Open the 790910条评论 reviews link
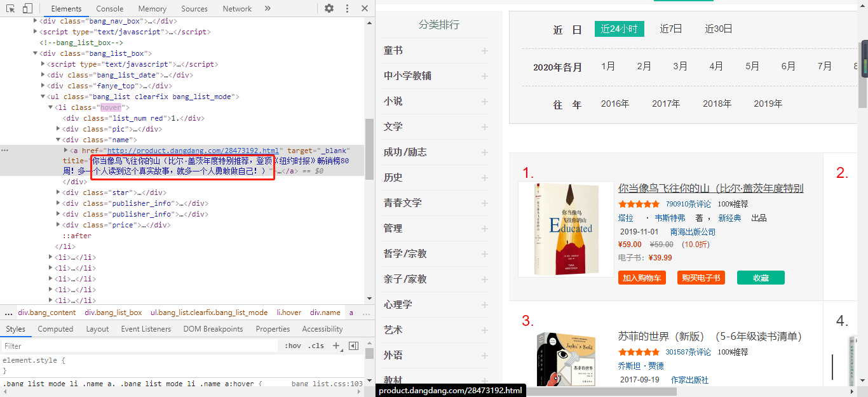 (x=688, y=204)
